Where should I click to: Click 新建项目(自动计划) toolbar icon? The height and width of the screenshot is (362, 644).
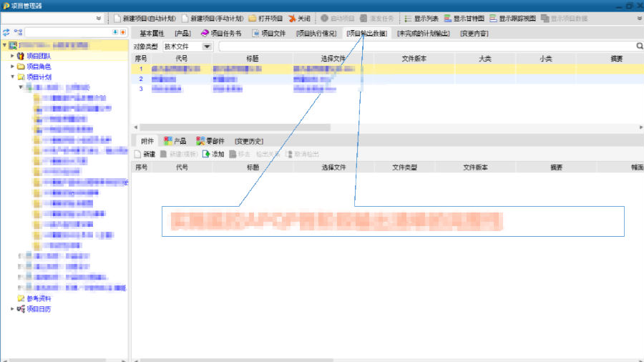tap(117, 19)
